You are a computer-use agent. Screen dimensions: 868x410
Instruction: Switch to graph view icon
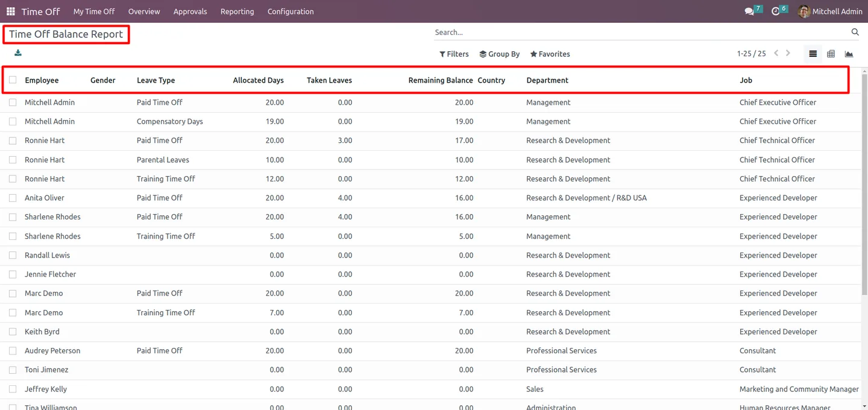pyautogui.click(x=849, y=54)
